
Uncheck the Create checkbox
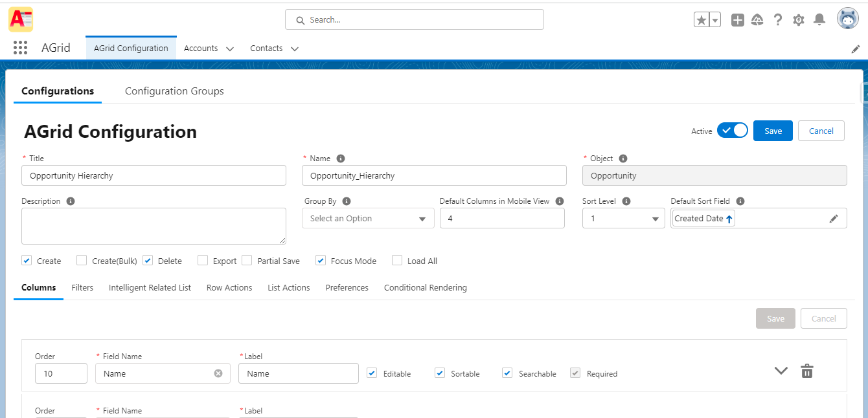point(27,260)
